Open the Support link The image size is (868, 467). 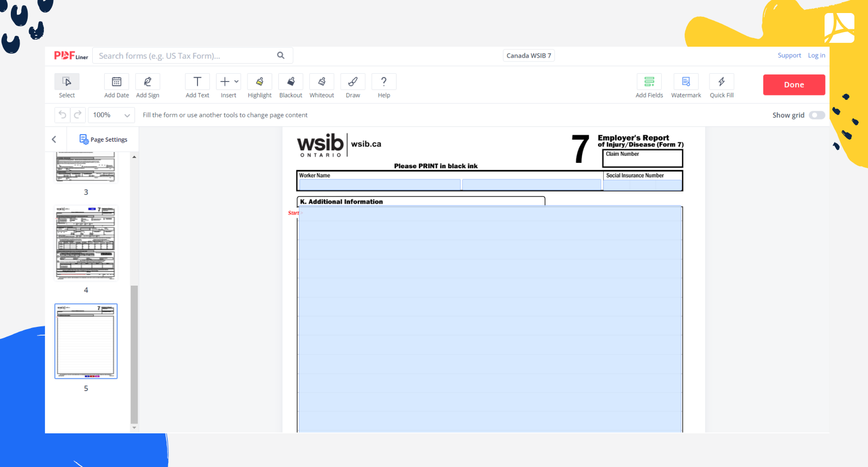[x=789, y=55]
